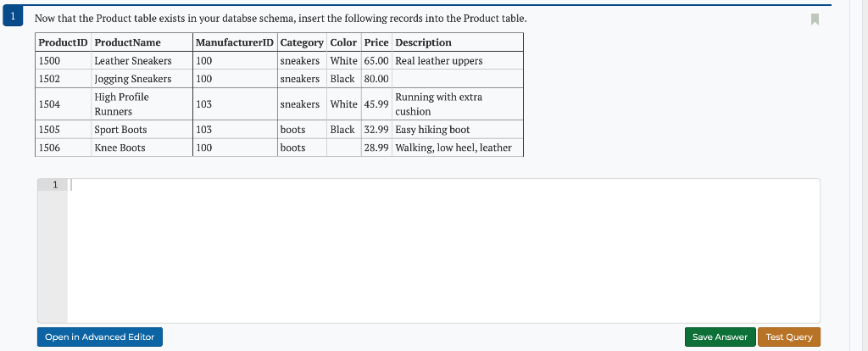Click the price 28.99 cell
The image size is (868, 351).
[x=376, y=148]
